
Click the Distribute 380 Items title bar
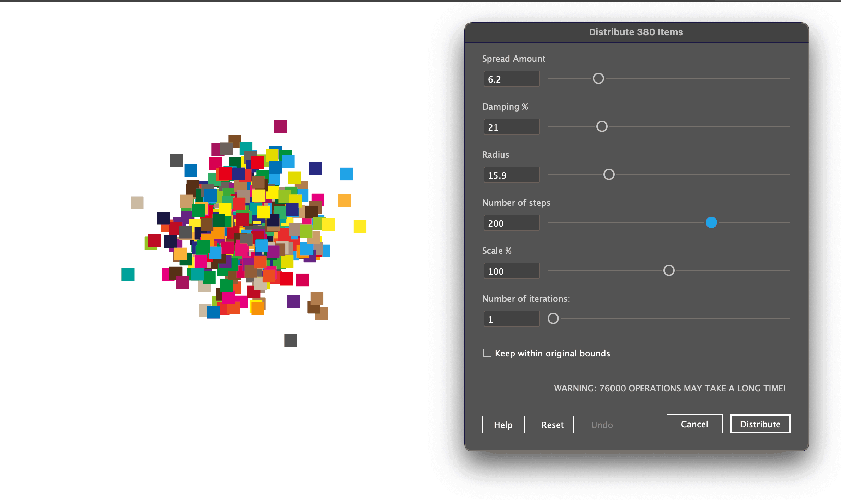point(636,32)
